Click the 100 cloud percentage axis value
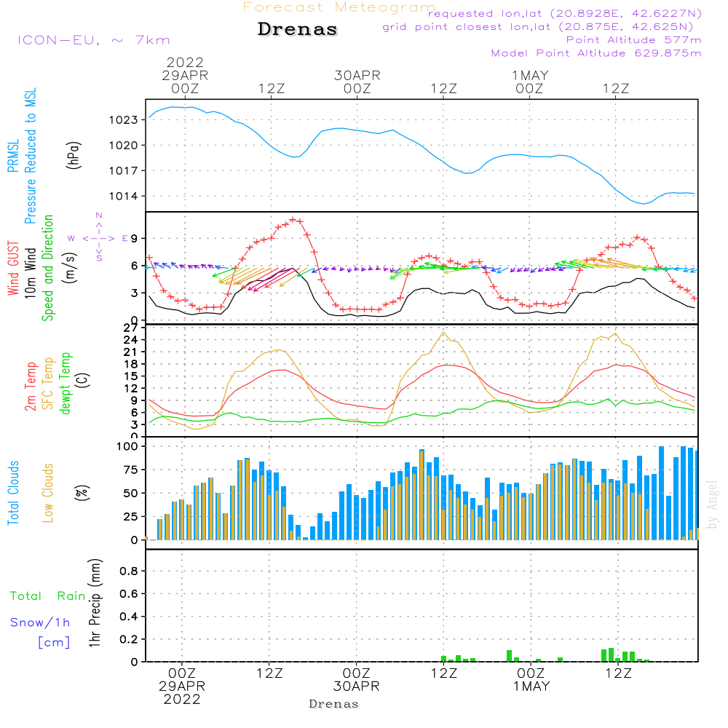 tap(127, 447)
